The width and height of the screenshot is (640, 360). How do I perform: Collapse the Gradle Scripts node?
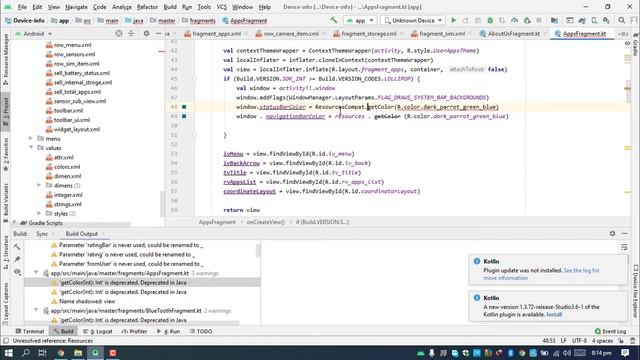tap(14, 223)
